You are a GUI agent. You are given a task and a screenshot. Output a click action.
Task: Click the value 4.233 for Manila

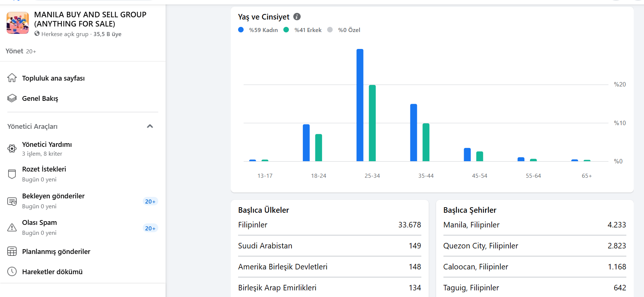[617, 225]
